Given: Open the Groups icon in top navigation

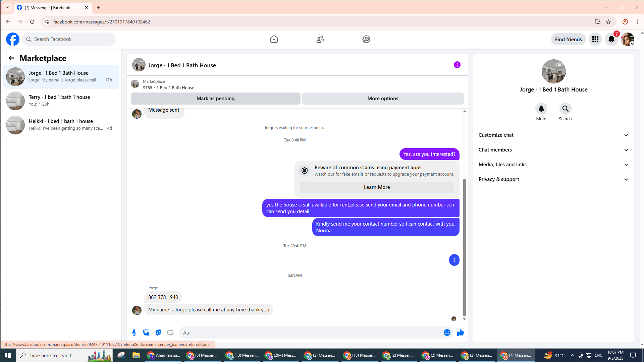Looking at the screenshot, I should 366,39.
